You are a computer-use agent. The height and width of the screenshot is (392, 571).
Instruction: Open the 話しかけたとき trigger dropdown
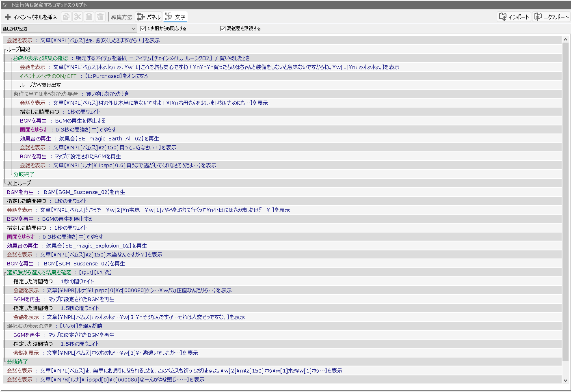pos(69,28)
